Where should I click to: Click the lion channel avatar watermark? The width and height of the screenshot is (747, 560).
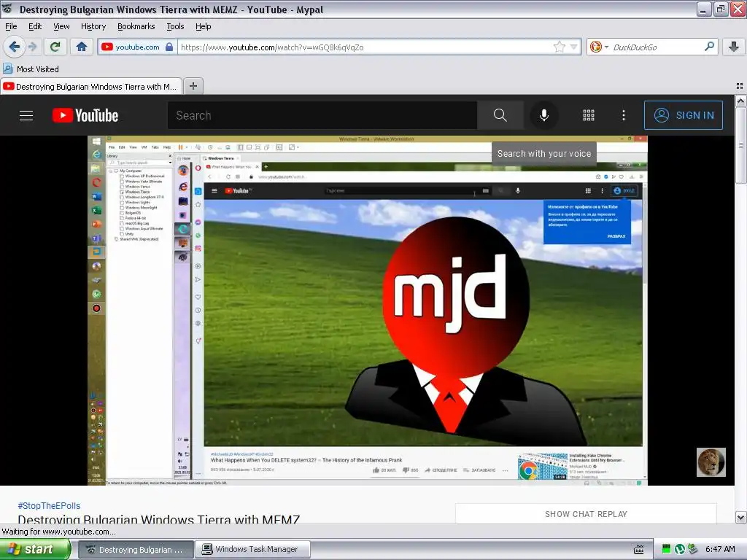(711, 462)
